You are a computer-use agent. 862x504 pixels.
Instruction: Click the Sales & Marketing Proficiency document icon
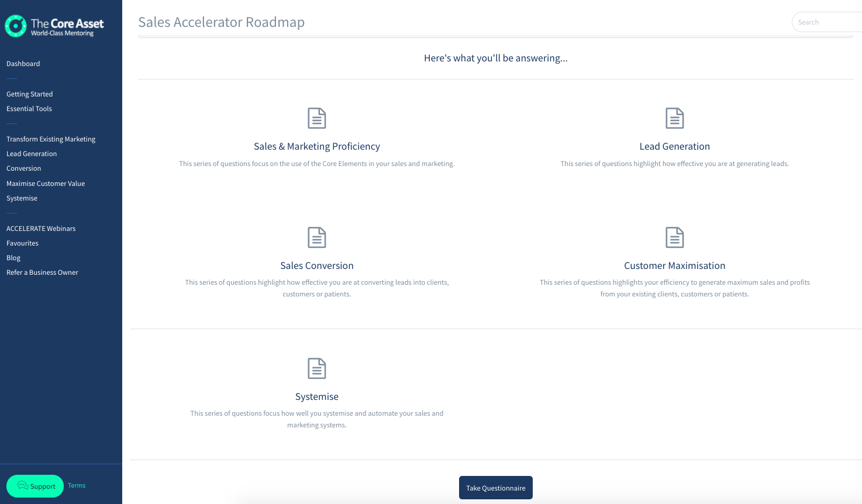tap(316, 118)
